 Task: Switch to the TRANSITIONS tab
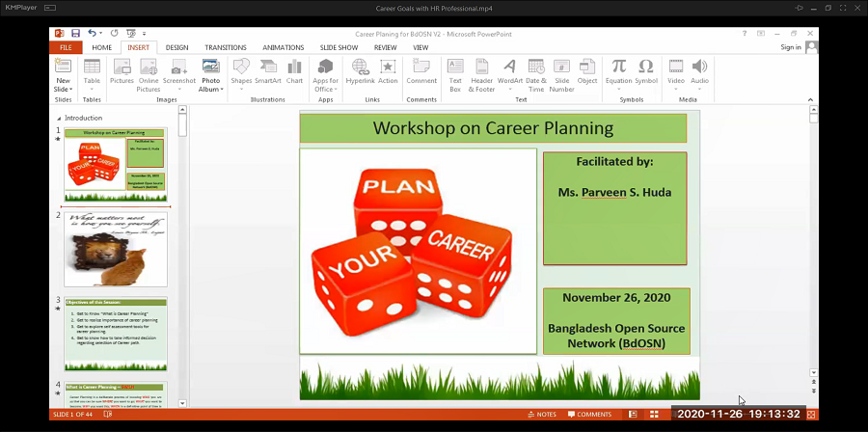click(x=226, y=47)
